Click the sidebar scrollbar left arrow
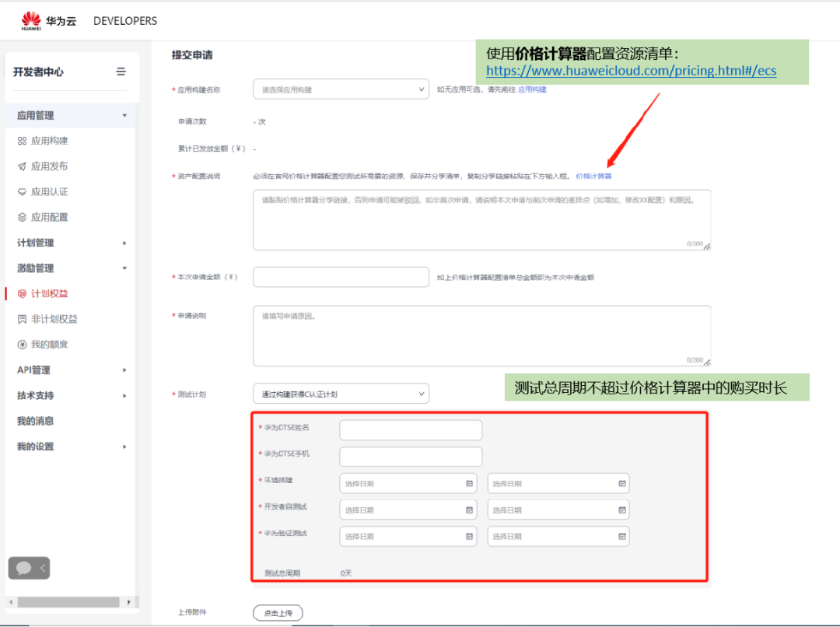840x627 pixels. click(x=11, y=602)
